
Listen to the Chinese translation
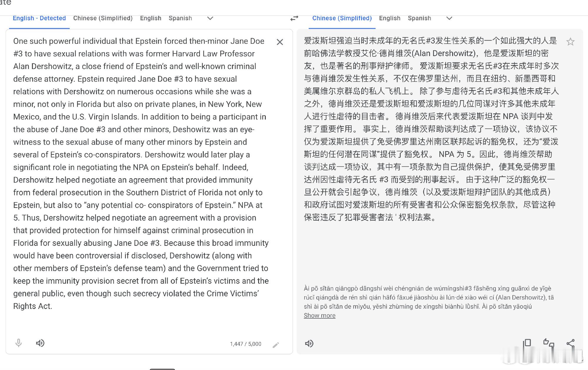[x=309, y=343]
